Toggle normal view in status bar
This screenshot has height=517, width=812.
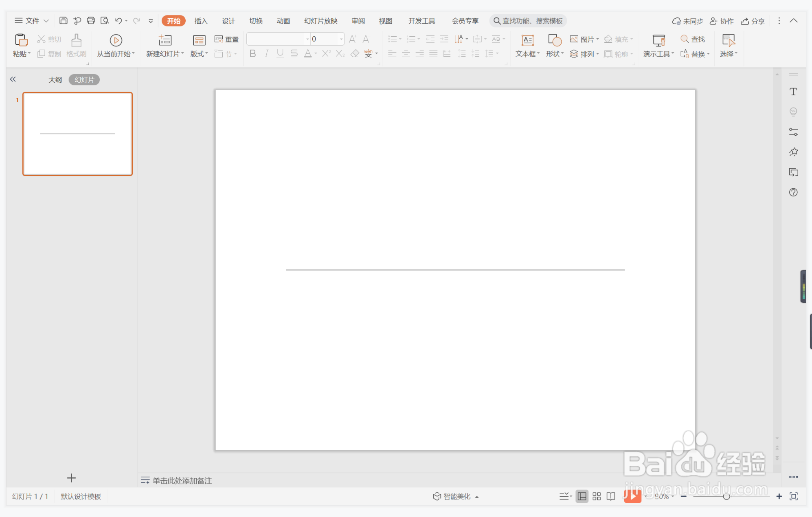point(582,496)
